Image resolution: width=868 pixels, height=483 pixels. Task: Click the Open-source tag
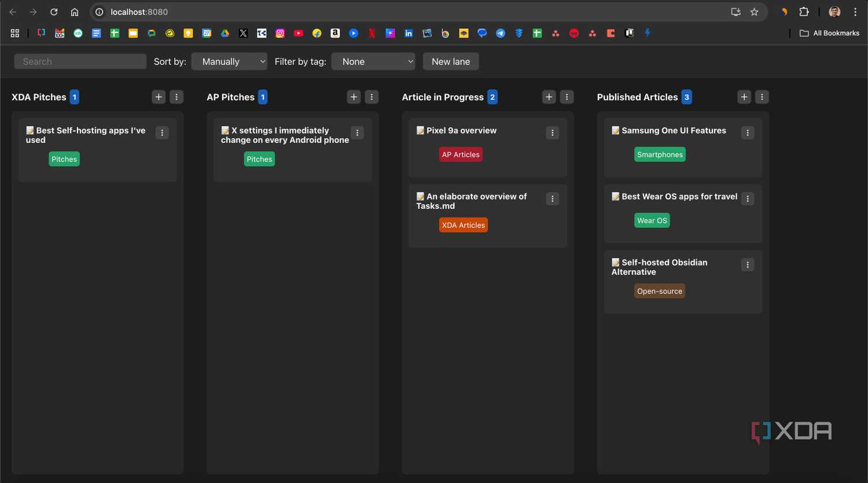click(x=660, y=291)
